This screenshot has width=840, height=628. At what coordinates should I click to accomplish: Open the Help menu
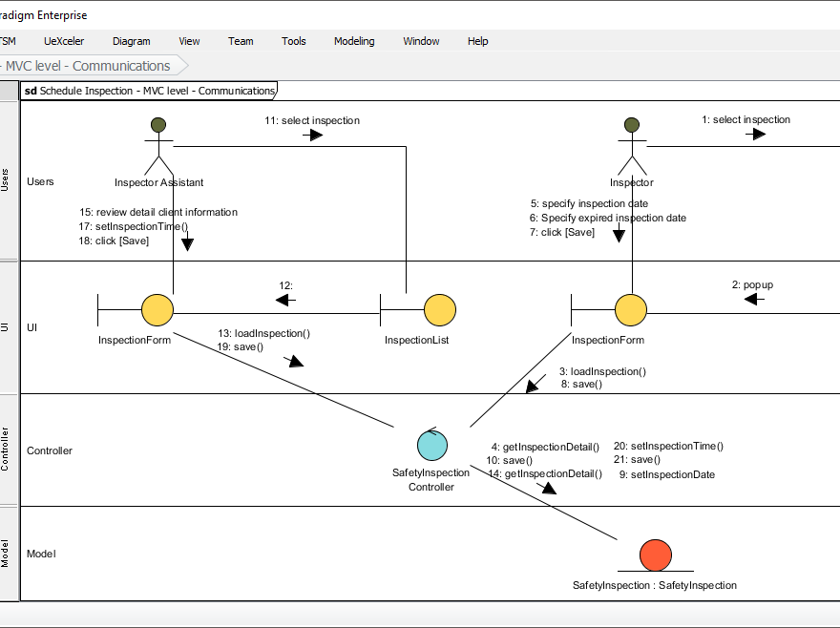tap(477, 41)
